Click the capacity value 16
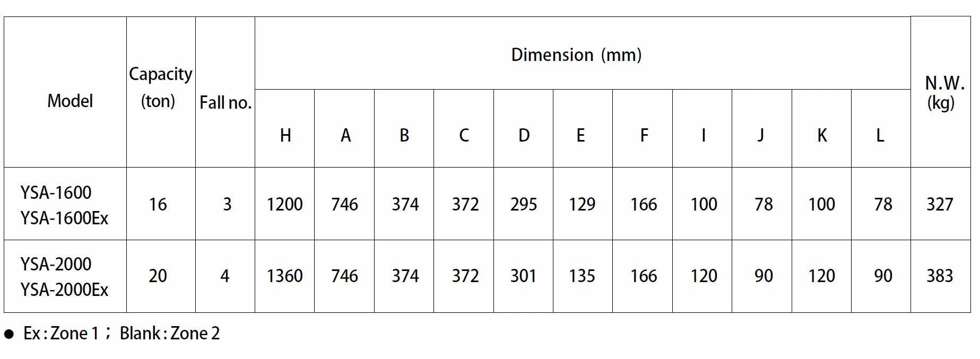Image resolution: width=980 pixels, height=359 pixels. point(158,204)
